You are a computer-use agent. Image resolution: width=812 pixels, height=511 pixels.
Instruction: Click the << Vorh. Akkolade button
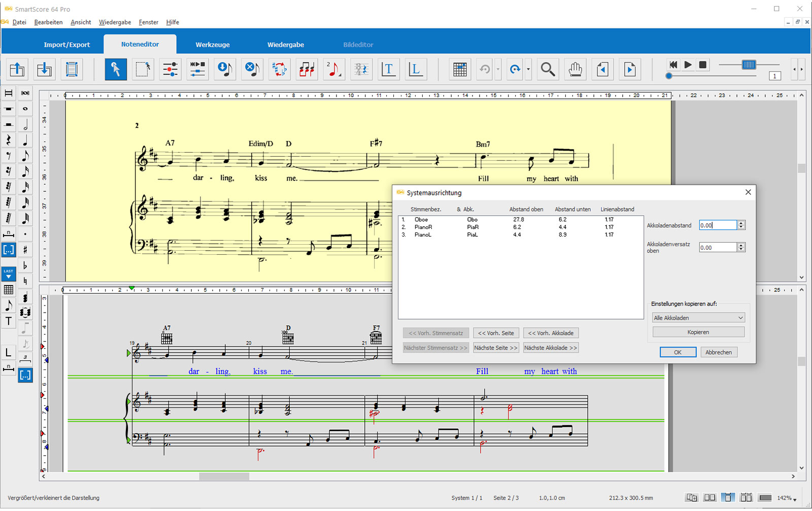(551, 333)
